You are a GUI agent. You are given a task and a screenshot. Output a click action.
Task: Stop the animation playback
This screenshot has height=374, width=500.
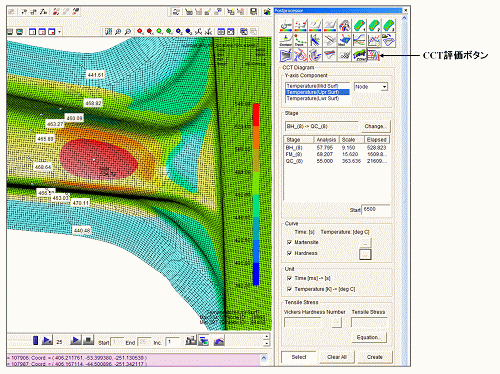tap(88, 340)
